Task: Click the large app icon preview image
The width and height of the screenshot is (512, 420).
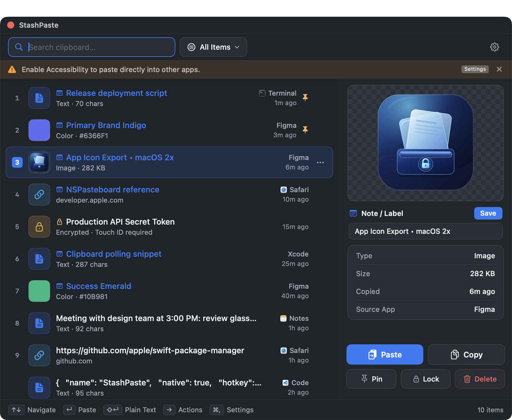Action: [x=426, y=142]
